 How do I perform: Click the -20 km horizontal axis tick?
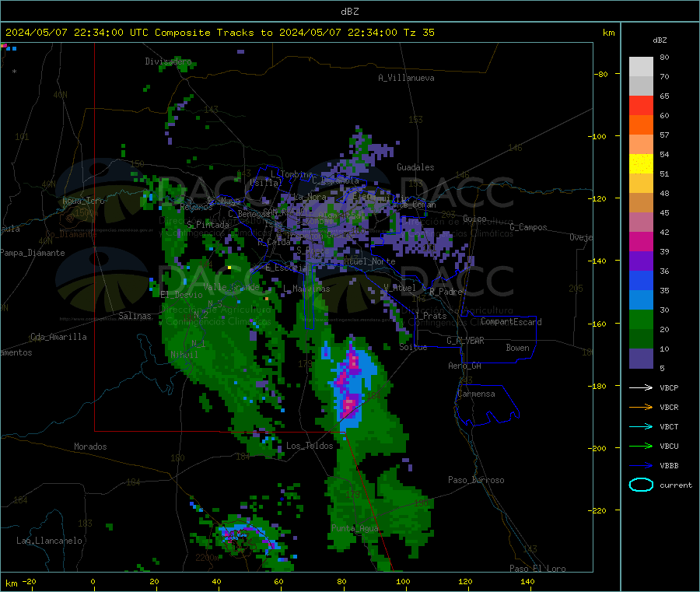(30, 581)
